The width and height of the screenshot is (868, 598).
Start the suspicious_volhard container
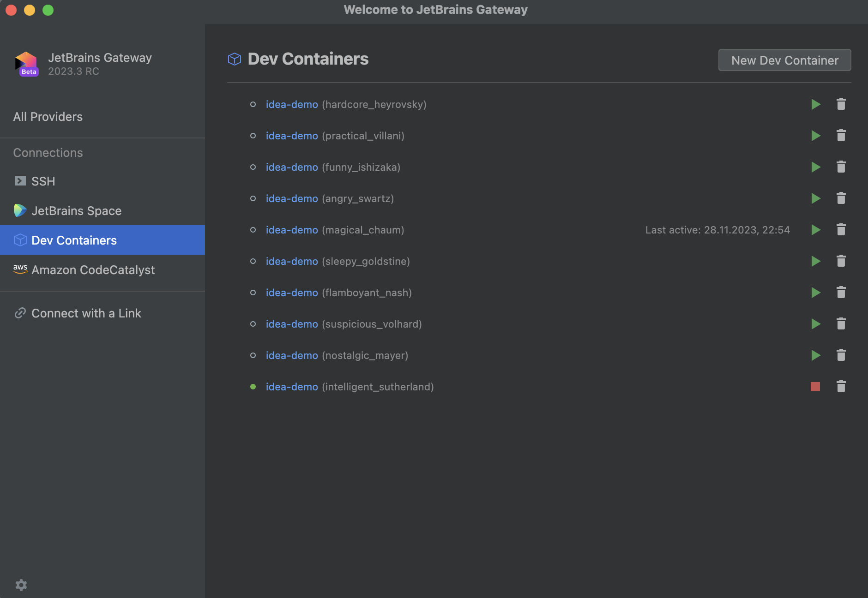816,324
